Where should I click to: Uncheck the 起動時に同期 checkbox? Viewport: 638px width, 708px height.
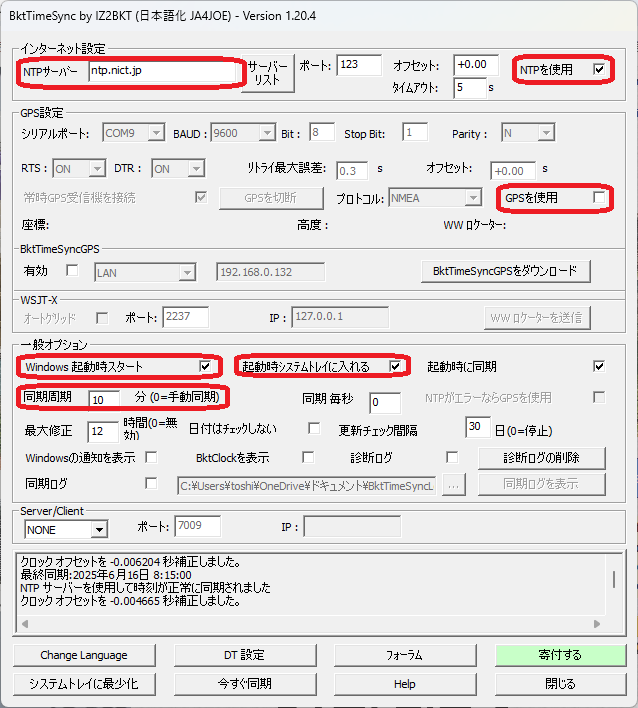coord(599,366)
